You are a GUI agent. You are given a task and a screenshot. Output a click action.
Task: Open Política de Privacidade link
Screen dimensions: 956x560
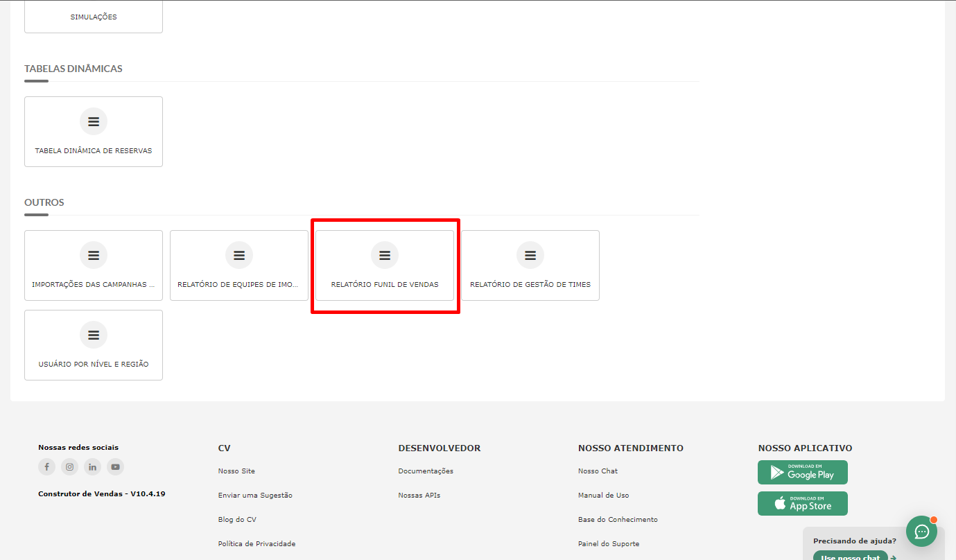(257, 544)
